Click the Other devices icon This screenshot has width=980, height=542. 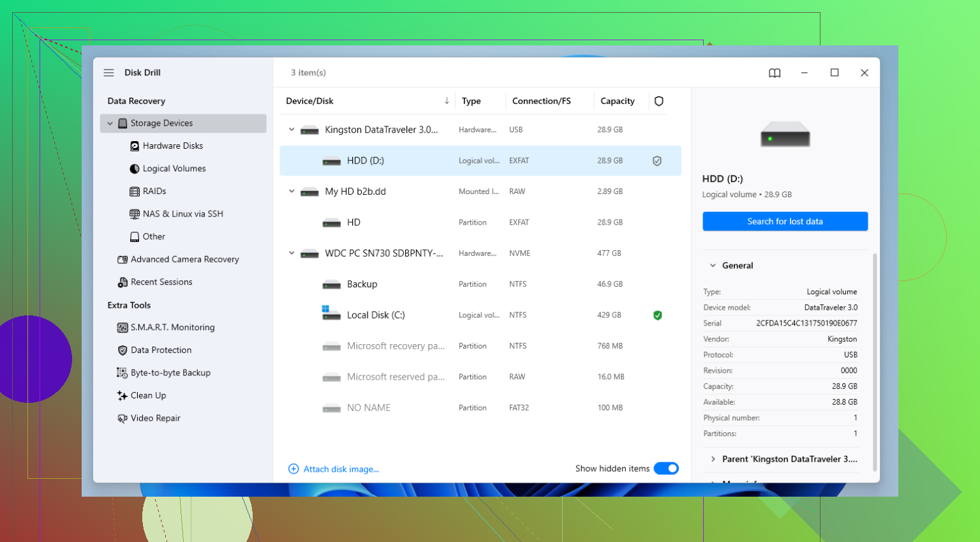[135, 237]
